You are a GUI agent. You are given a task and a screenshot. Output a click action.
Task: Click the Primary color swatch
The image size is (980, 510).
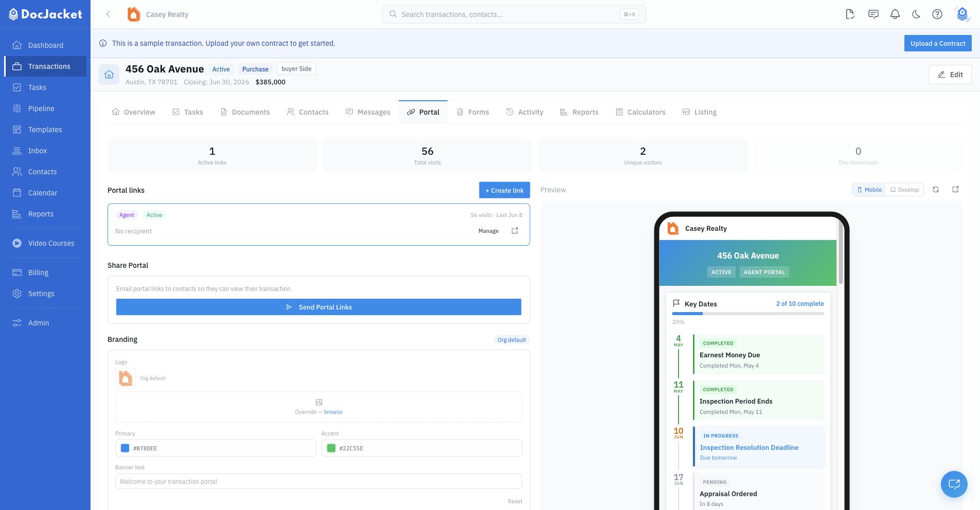(x=125, y=448)
